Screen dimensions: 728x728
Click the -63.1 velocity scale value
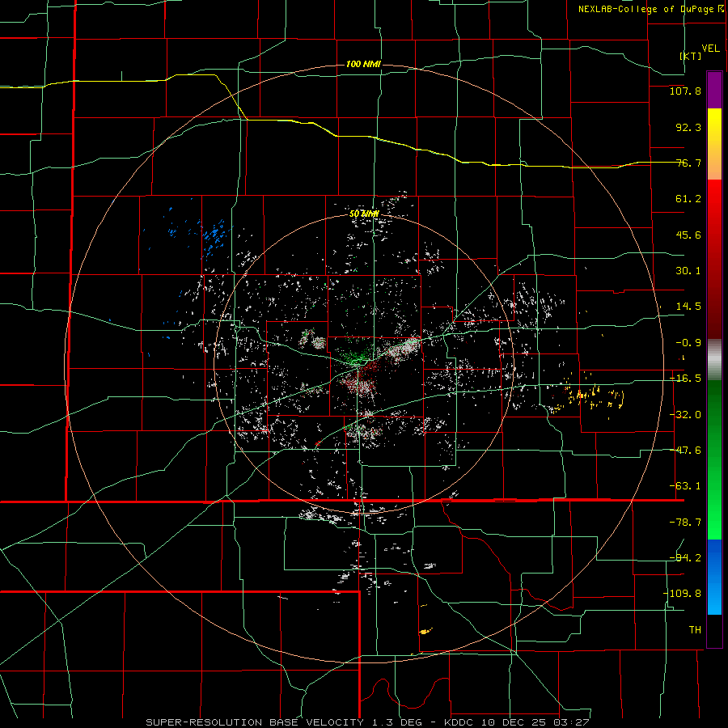[x=685, y=486]
